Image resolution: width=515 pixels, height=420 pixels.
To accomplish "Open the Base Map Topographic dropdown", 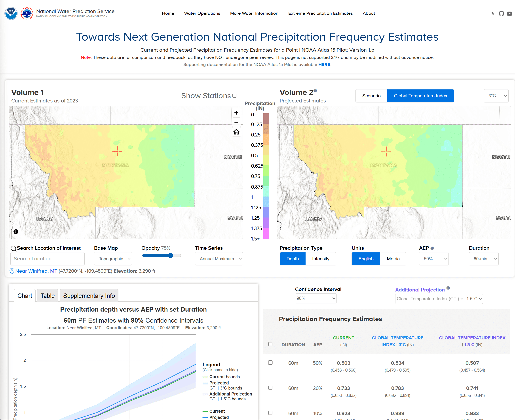I will [x=113, y=259].
